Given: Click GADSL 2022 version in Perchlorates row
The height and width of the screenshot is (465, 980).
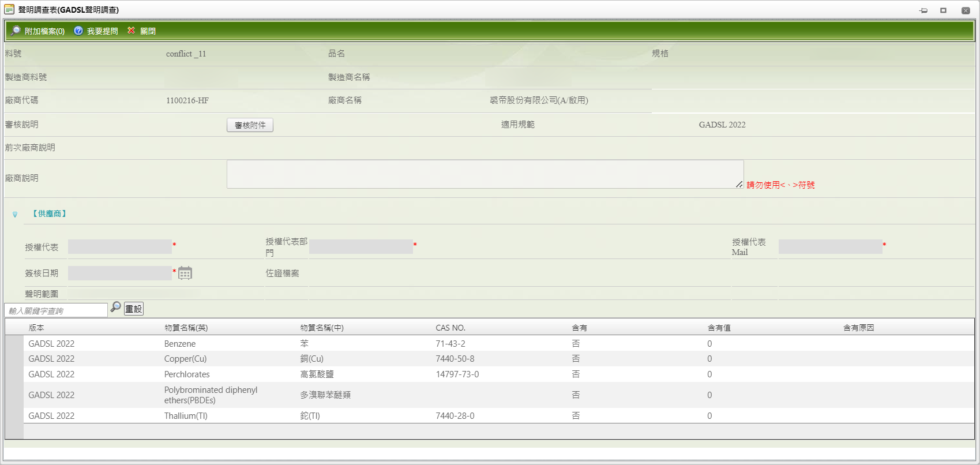Looking at the screenshot, I should coord(51,374).
